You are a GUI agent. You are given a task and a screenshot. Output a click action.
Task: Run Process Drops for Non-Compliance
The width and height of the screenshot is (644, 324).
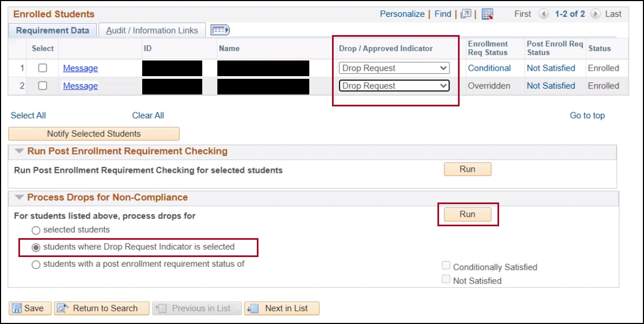click(x=467, y=214)
